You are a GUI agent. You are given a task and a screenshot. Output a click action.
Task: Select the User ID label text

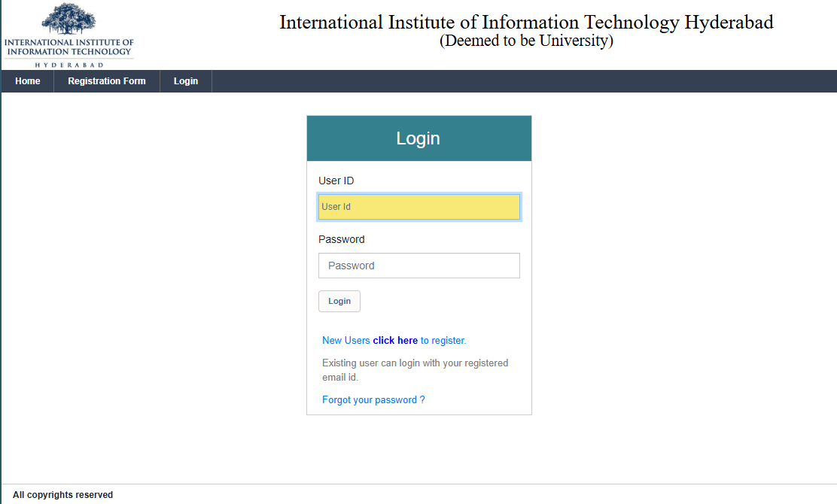coord(336,181)
